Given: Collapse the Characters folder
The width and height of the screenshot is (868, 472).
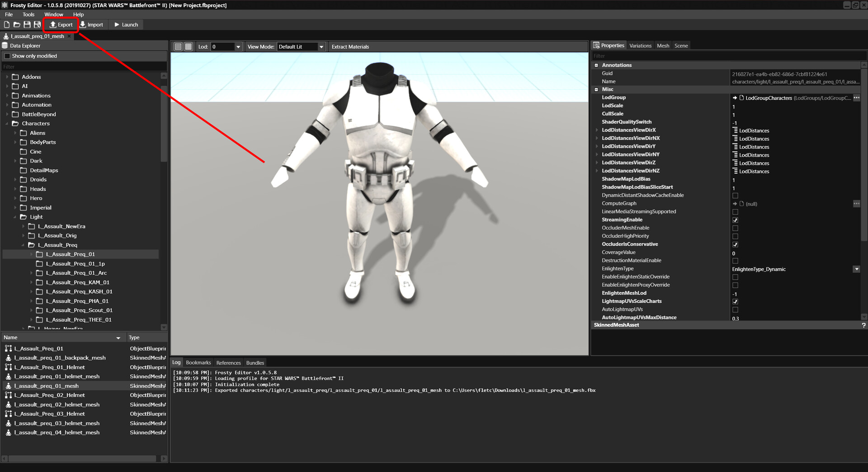Looking at the screenshot, I should (x=7, y=124).
